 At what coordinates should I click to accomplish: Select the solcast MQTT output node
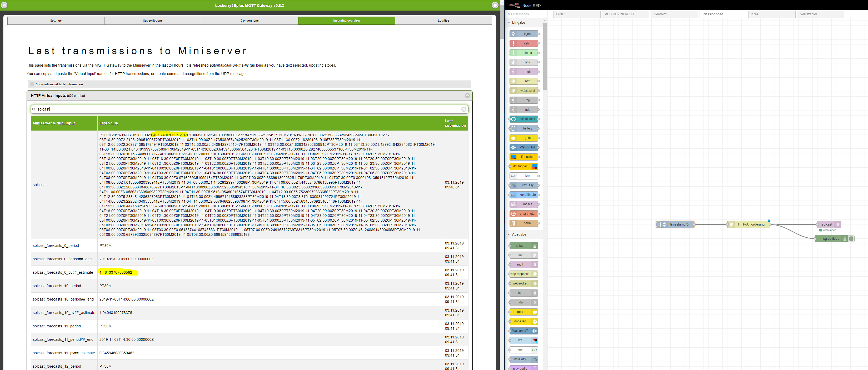[827, 224]
